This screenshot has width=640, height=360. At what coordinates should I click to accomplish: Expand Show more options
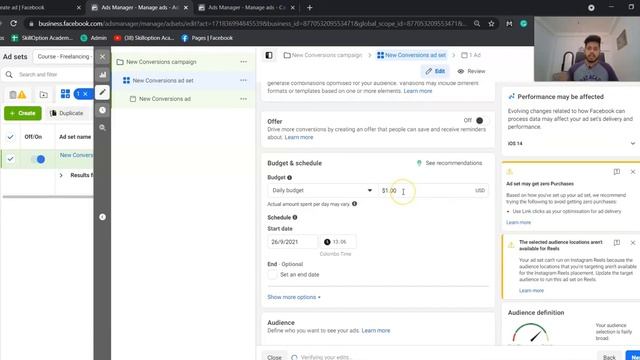(294, 297)
